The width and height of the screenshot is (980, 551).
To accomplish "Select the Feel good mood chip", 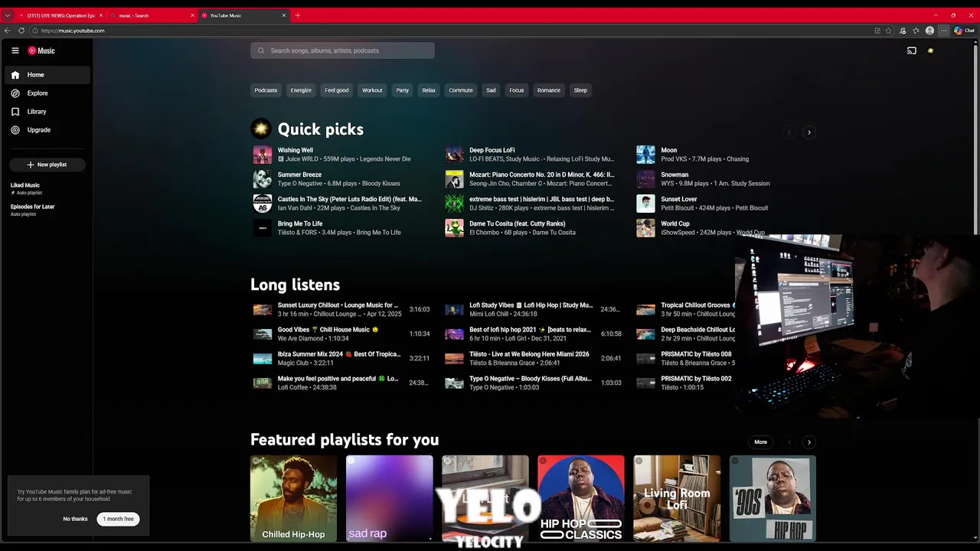I will pyautogui.click(x=337, y=90).
